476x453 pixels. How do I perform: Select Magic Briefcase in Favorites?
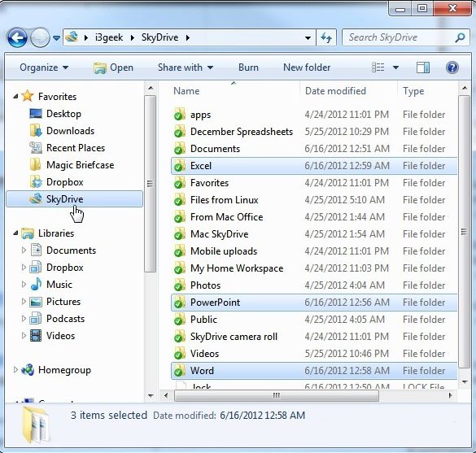(80, 165)
